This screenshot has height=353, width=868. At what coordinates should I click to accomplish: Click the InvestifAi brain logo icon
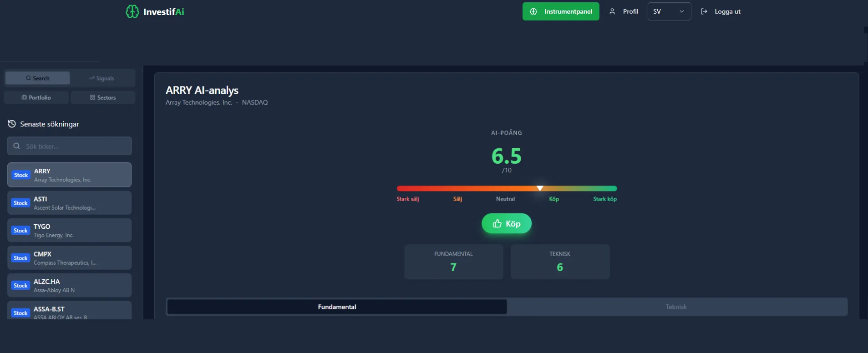(x=132, y=11)
